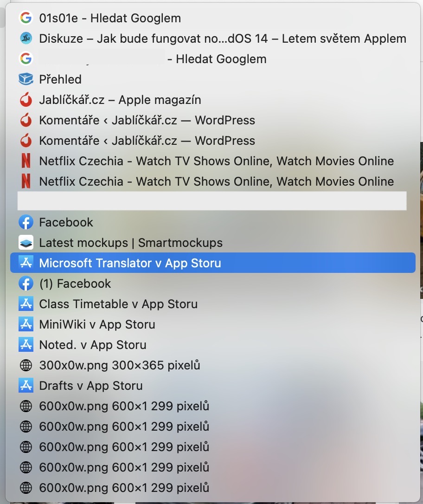The image size is (423, 504).
Task: Go to Jablíčkář.cz – Apple magazín entry
Action: [x=212, y=100]
